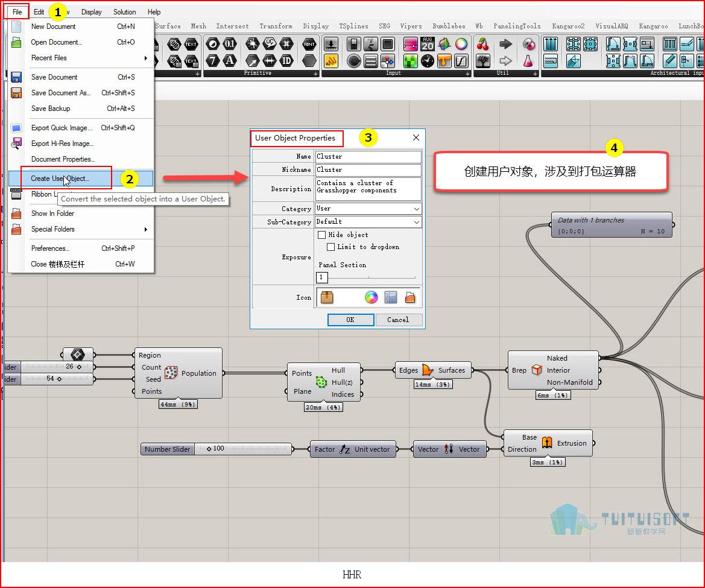Select the Control Knob icon
The image size is (705, 588).
point(354,60)
